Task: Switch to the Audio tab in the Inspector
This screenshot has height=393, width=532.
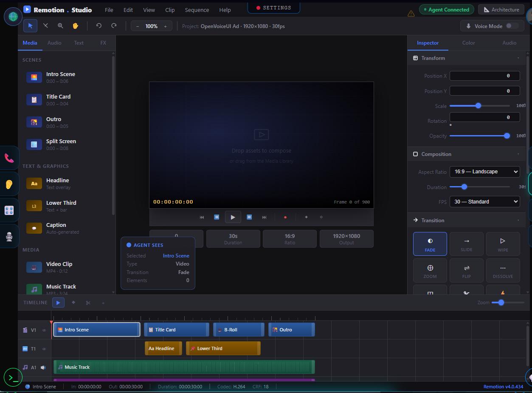Action: [x=509, y=42]
